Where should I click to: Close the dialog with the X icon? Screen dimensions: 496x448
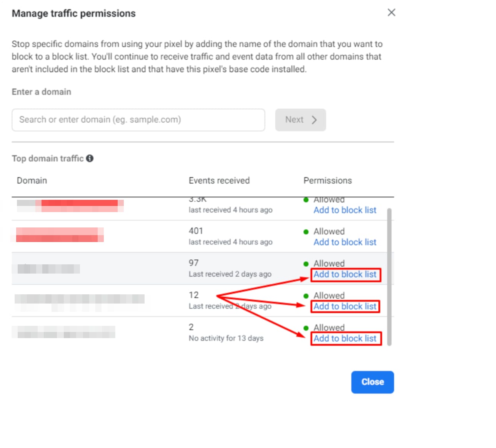[391, 13]
